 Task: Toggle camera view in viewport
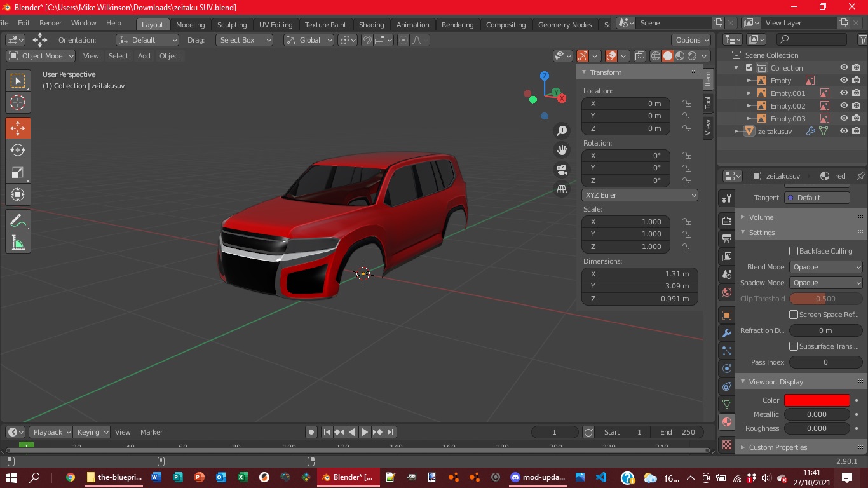tap(562, 170)
